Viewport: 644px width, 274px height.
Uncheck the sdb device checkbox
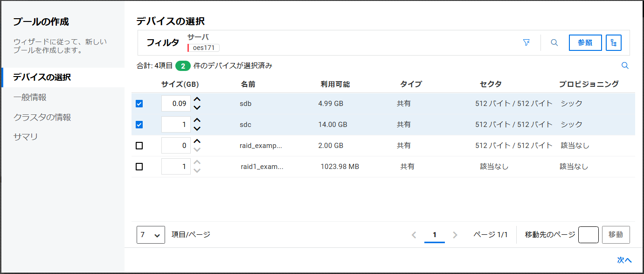pos(139,104)
